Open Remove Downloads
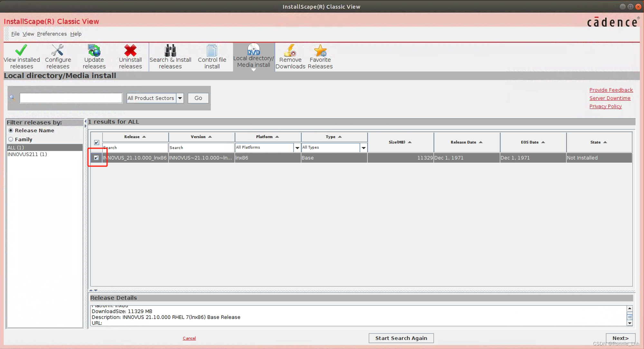The width and height of the screenshot is (644, 349). (x=290, y=57)
